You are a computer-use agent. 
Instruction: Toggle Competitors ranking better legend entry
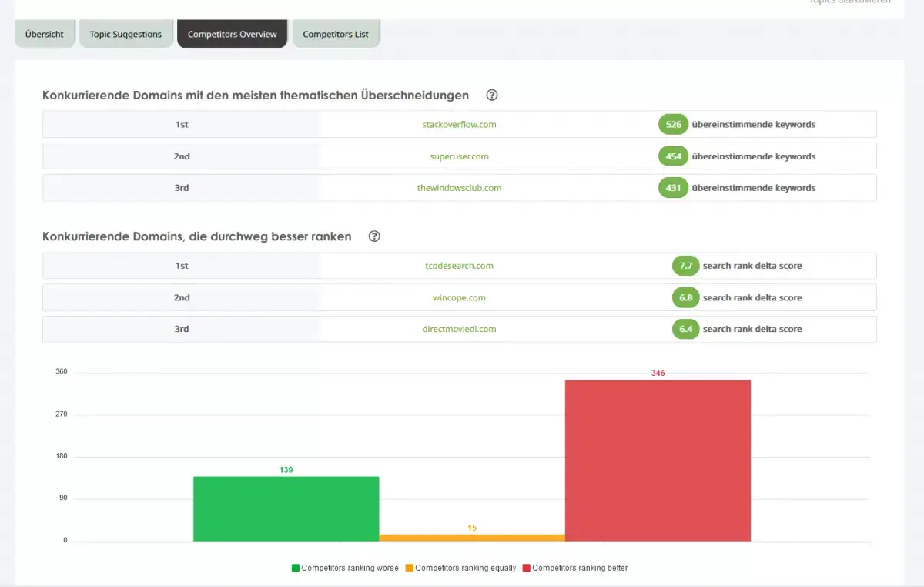pyautogui.click(x=574, y=569)
